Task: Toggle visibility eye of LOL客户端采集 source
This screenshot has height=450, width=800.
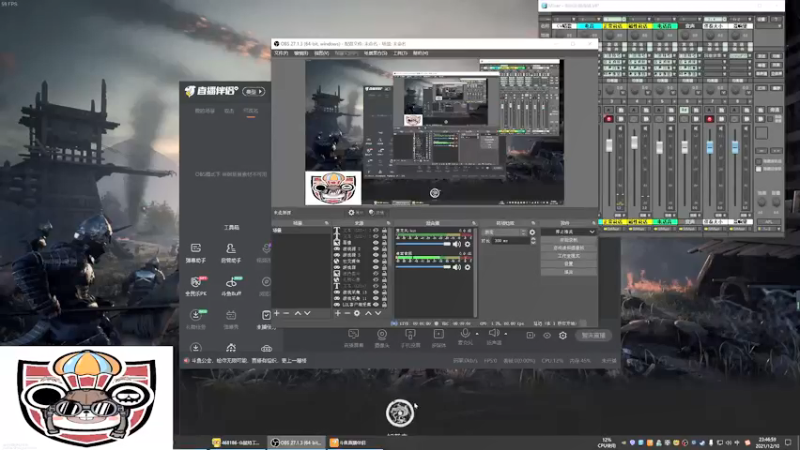Action: pos(376,305)
